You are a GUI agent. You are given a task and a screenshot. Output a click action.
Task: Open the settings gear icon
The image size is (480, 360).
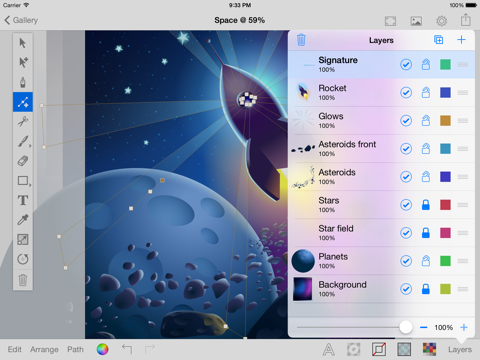441,21
